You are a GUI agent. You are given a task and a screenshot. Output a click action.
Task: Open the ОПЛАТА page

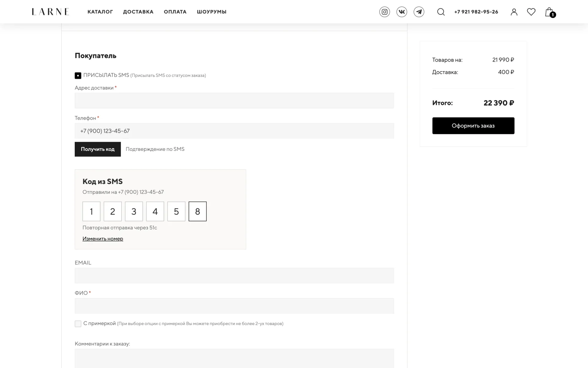[175, 12]
